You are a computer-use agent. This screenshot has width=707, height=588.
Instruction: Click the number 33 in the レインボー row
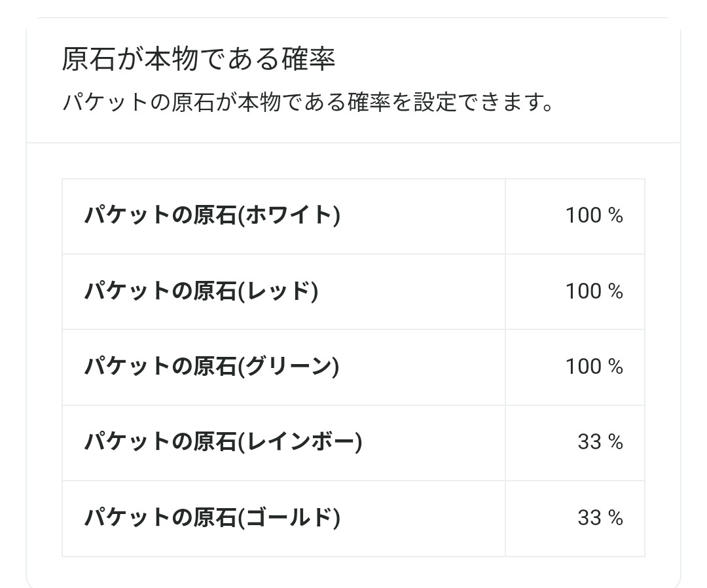(589, 443)
